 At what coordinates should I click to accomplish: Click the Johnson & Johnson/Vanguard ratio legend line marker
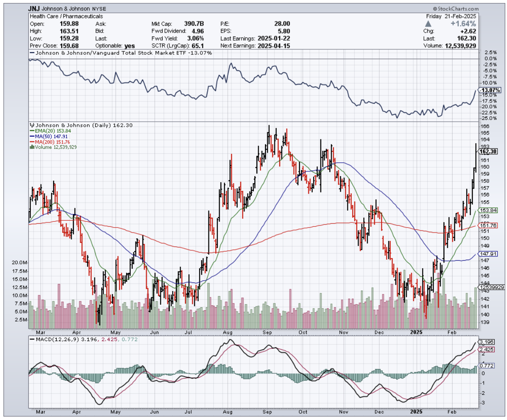pos(31,53)
